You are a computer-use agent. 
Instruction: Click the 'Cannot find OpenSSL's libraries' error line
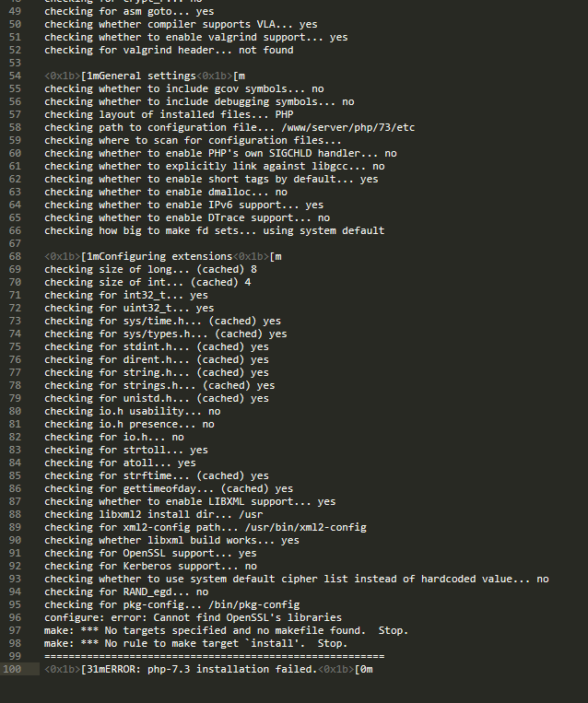coord(193,618)
